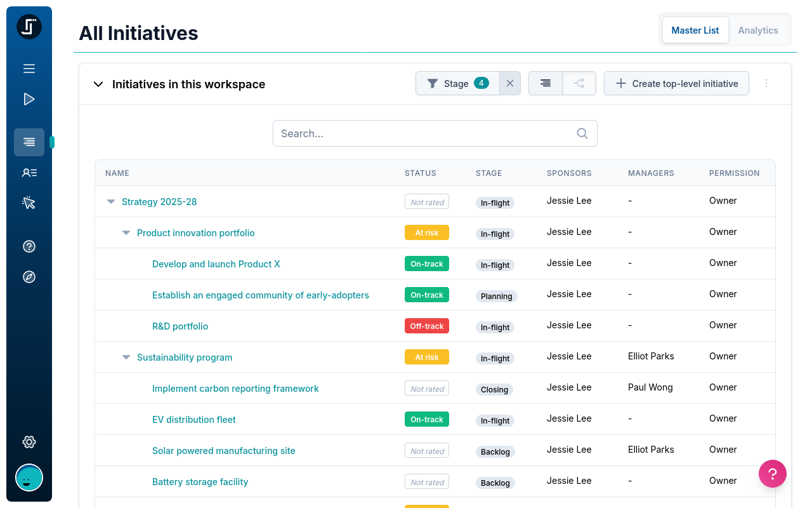
Task: Open Solar powered manufacturing site
Action: [224, 451]
